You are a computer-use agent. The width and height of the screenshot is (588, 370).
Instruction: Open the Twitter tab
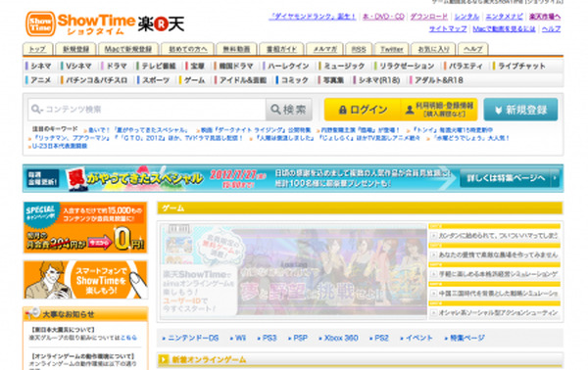click(x=391, y=49)
